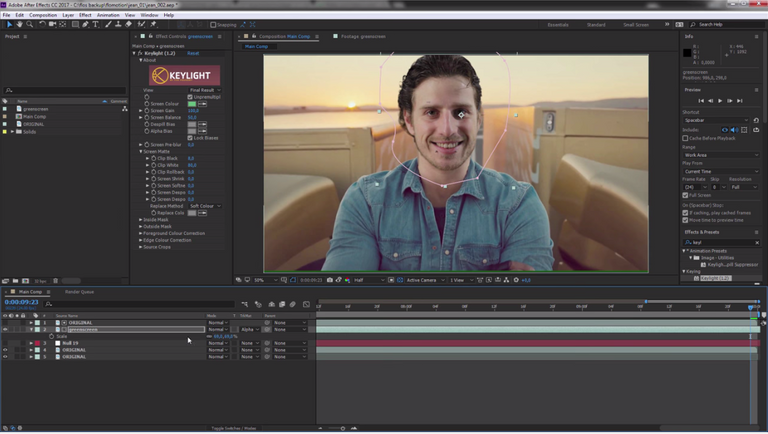
Task: Select the Puppet Pin tool
Action: (153, 24)
